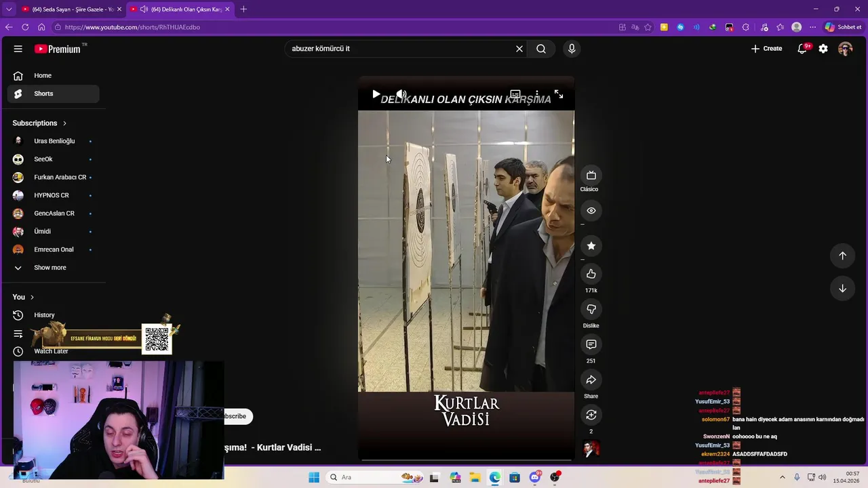Open Uras Benlioğlu channel

pyautogui.click(x=53, y=141)
